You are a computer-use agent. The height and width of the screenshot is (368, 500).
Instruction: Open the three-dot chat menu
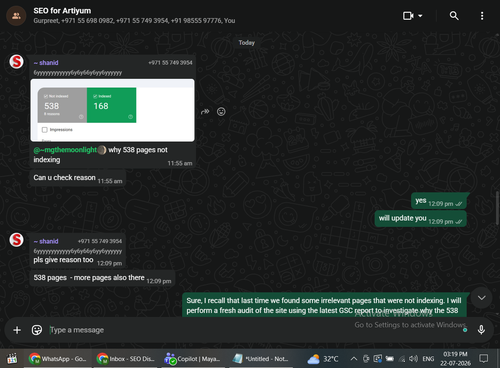(482, 16)
